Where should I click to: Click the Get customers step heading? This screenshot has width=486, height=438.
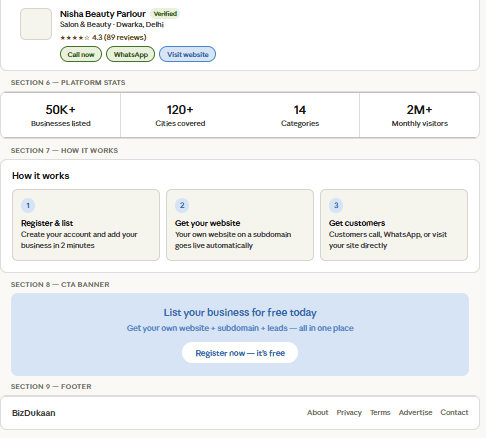(357, 223)
